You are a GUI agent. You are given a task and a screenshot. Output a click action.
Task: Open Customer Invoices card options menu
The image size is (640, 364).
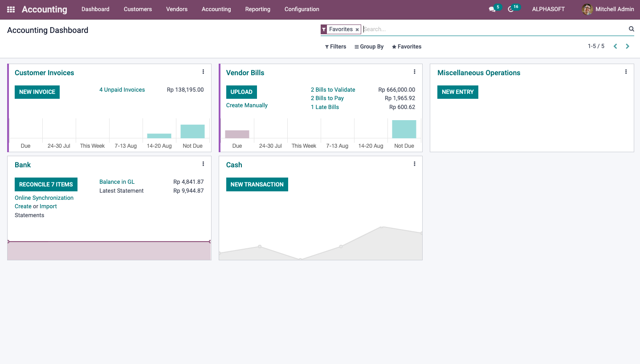tap(203, 72)
